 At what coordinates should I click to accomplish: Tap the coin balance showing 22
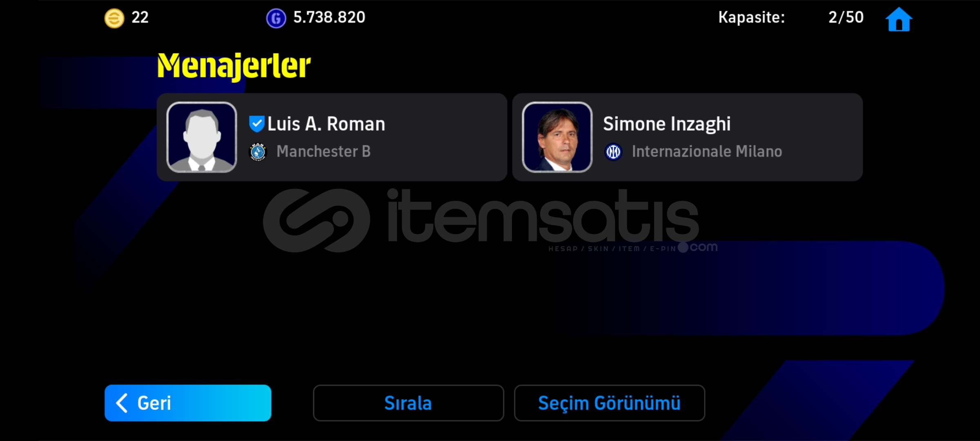[x=140, y=18]
